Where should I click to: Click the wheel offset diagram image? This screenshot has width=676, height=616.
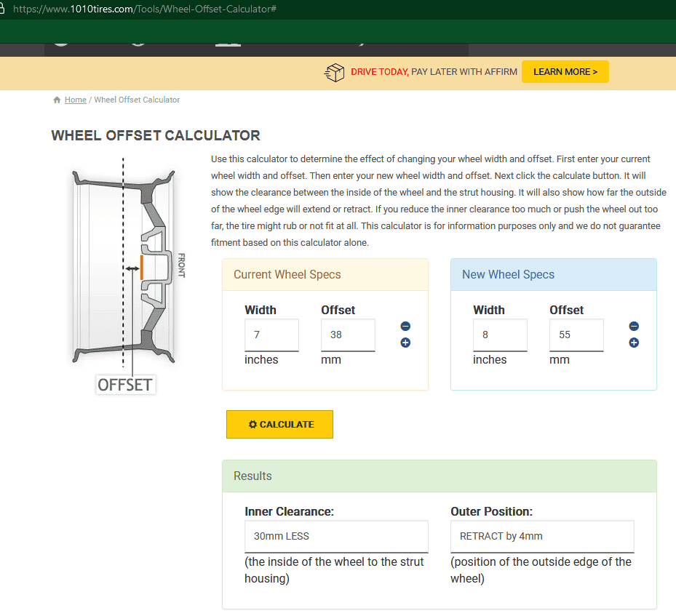[x=125, y=276]
